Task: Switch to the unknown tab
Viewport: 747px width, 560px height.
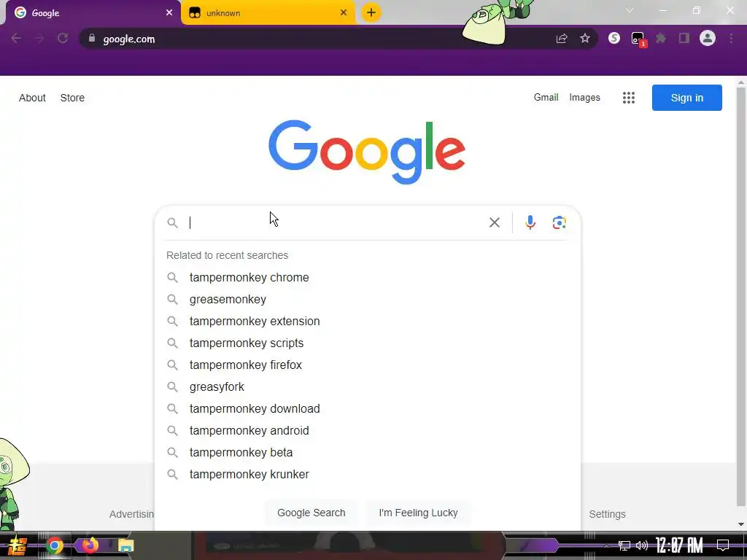Action: [268, 13]
